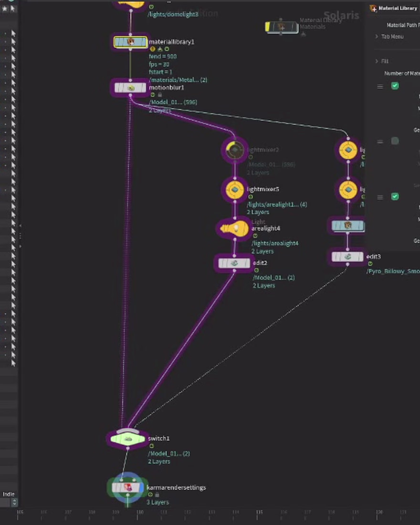Select the motionblur1 node

tap(130, 88)
